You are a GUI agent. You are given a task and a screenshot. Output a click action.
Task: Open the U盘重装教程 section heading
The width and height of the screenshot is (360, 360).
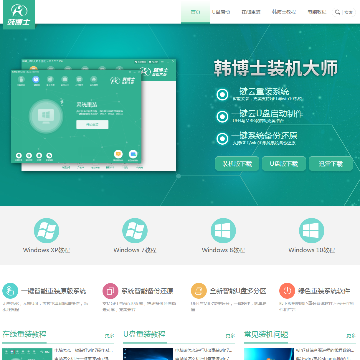(144, 334)
